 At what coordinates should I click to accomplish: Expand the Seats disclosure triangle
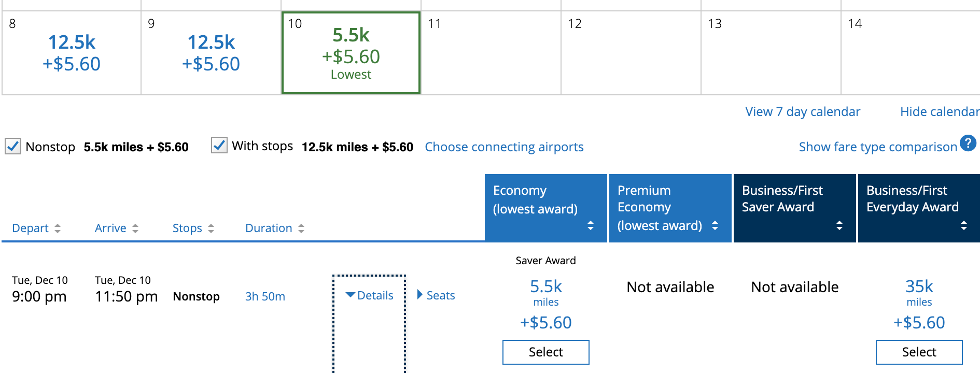[420, 295]
